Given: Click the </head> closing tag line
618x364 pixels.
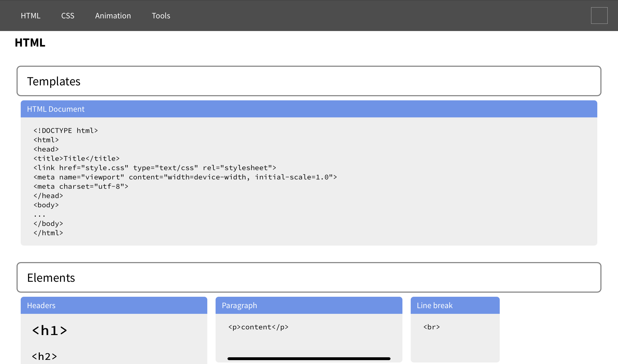Looking at the screenshot, I should pos(48,196).
